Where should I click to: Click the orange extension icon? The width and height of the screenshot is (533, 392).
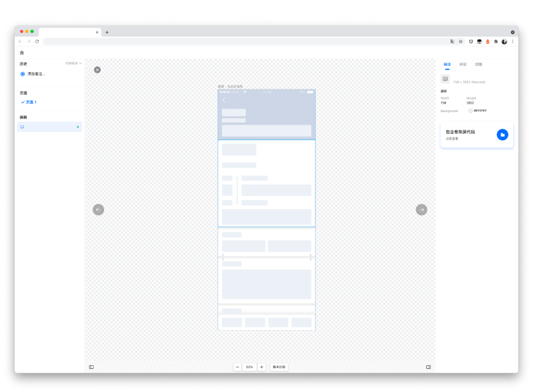[x=488, y=41]
